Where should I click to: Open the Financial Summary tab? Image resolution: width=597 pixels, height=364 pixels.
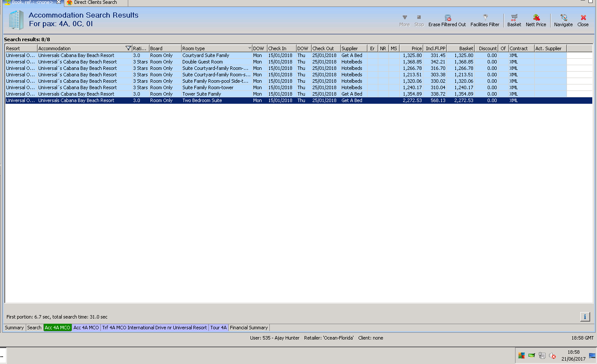coord(249,328)
